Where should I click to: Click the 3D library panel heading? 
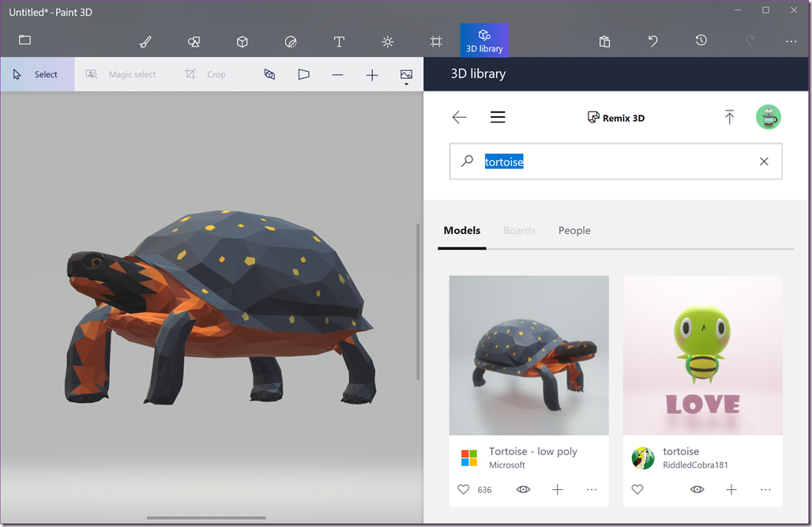click(x=478, y=73)
